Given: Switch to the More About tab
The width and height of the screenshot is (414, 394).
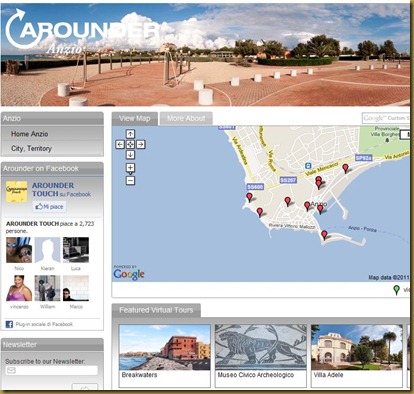Looking at the screenshot, I should click(x=186, y=119).
